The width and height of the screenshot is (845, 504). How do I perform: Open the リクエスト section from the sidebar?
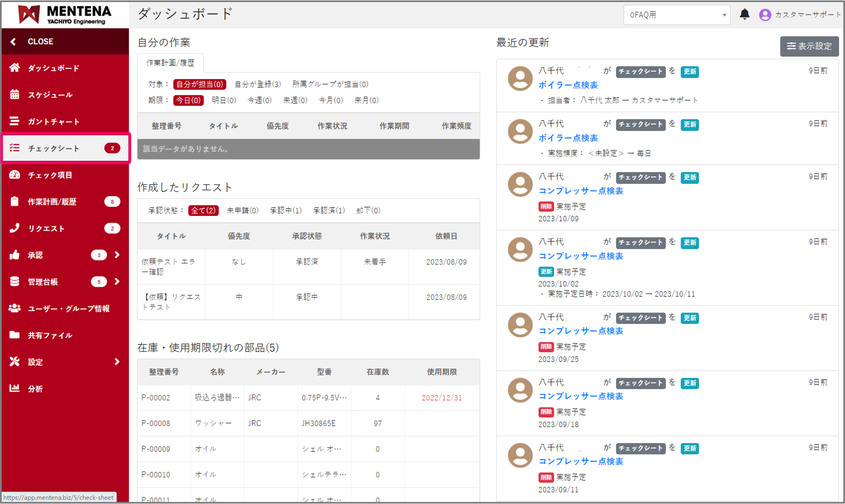tap(46, 228)
